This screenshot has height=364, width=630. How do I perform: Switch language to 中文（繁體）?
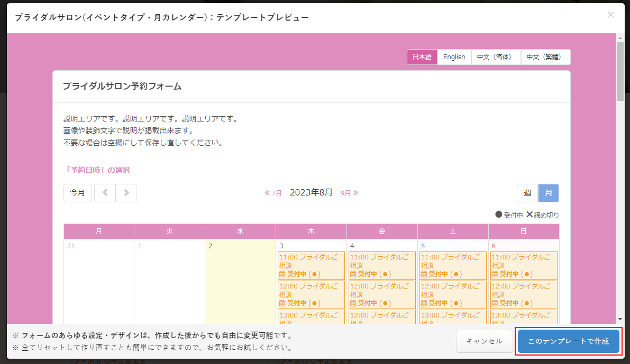[x=545, y=57]
